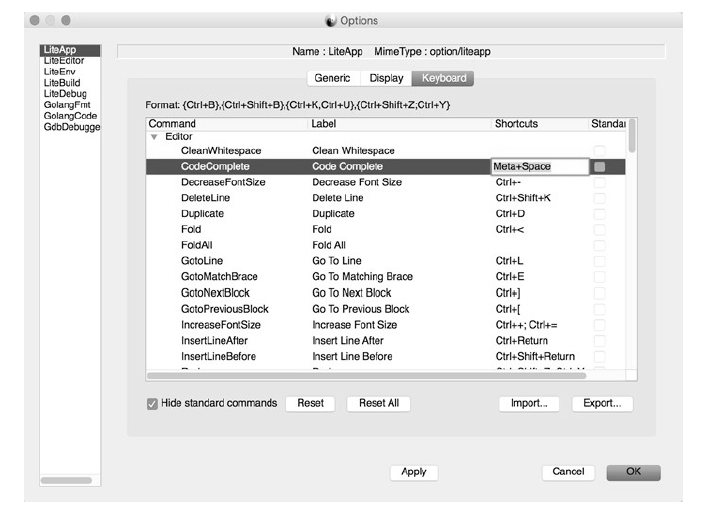Click the Ctrl+Return shortcut cell

521,341
